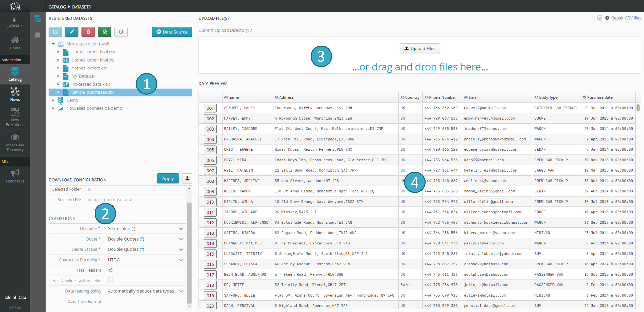The height and width of the screenshot is (312, 644).
Task: Expand the clothes_orders.csv node
Action: [58, 68]
